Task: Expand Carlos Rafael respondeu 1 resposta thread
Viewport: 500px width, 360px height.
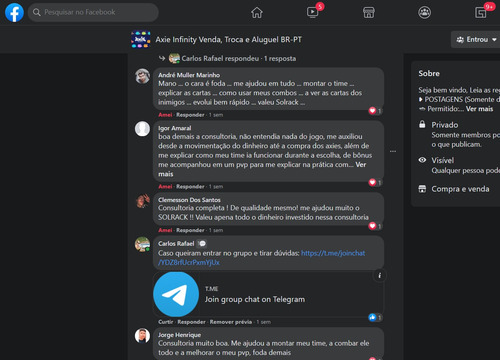Action: [239, 58]
